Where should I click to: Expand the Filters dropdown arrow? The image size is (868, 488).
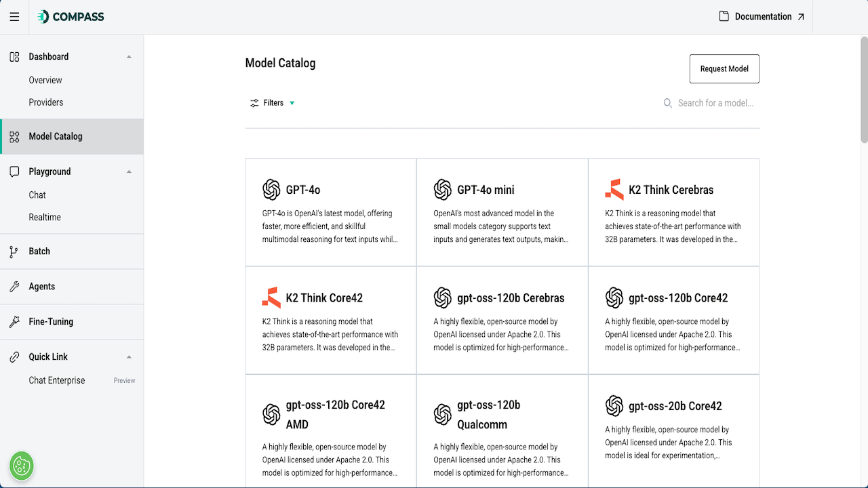coord(292,103)
